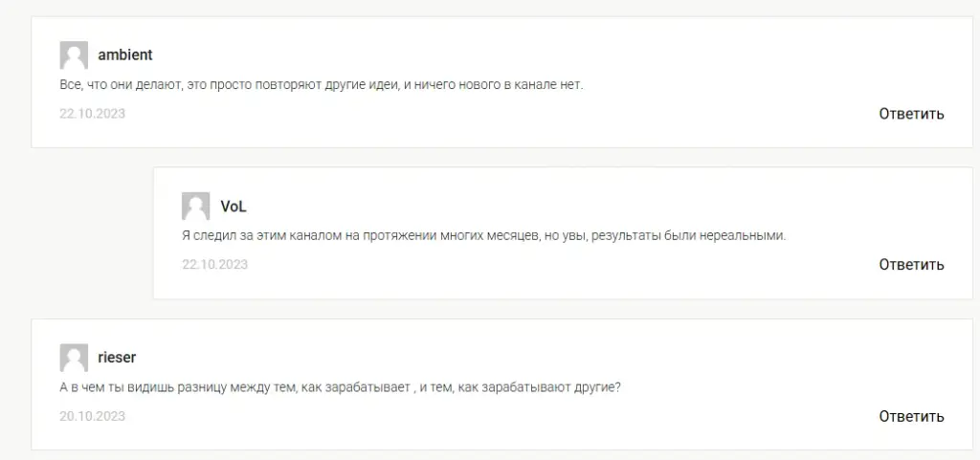The image size is (980, 460).
Task: Click VoL's comment text starting with 'Я следил'
Action: (x=483, y=236)
